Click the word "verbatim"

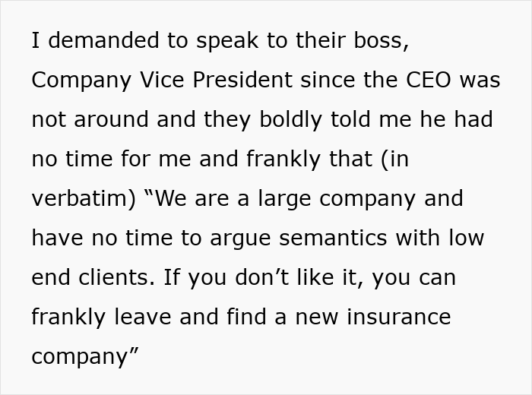click(x=80, y=199)
